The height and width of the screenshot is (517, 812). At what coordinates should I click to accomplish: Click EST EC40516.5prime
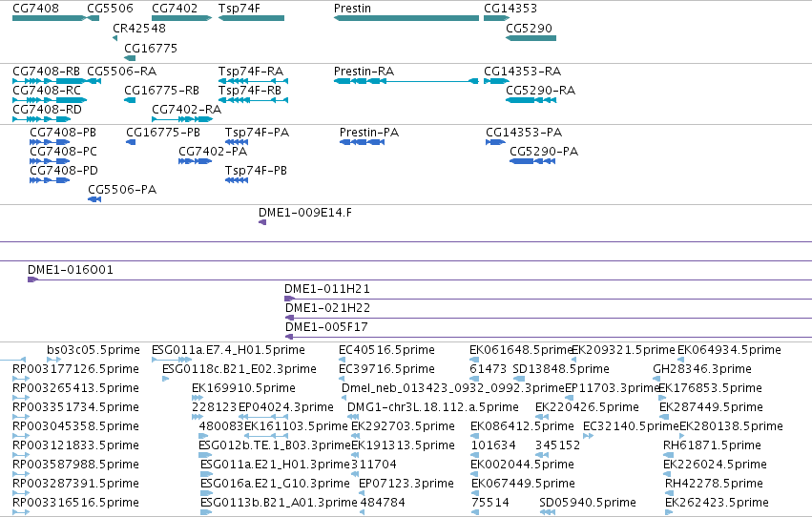(x=341, y=360)
